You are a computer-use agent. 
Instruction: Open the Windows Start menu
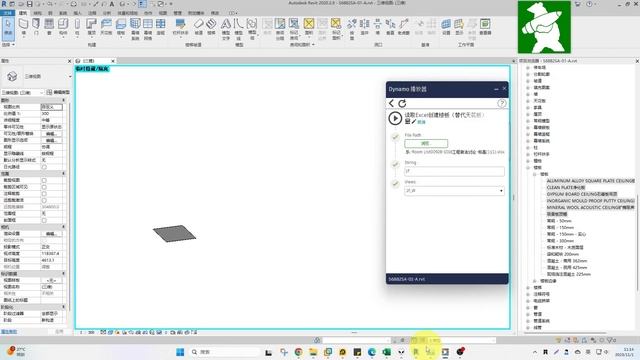(180, 352)
